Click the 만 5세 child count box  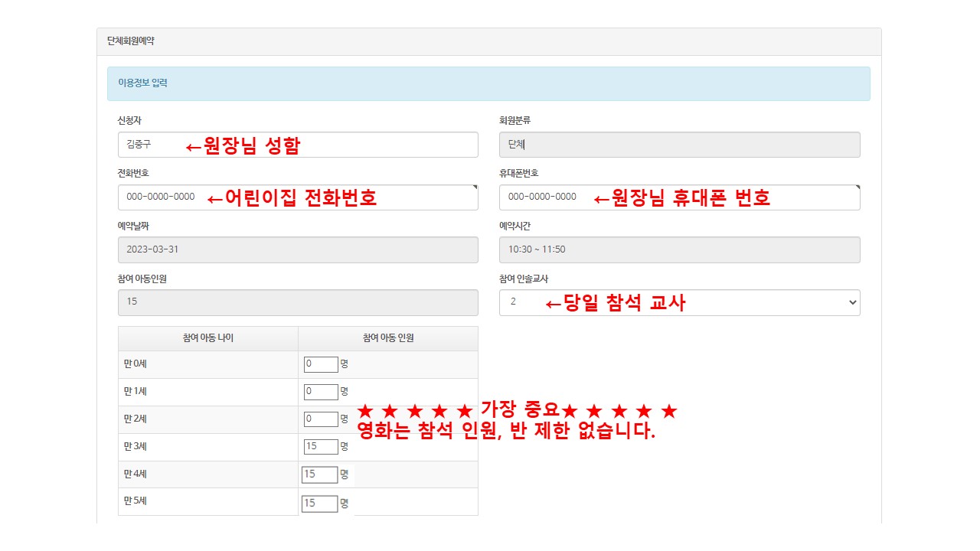click(x=319, y=503)
